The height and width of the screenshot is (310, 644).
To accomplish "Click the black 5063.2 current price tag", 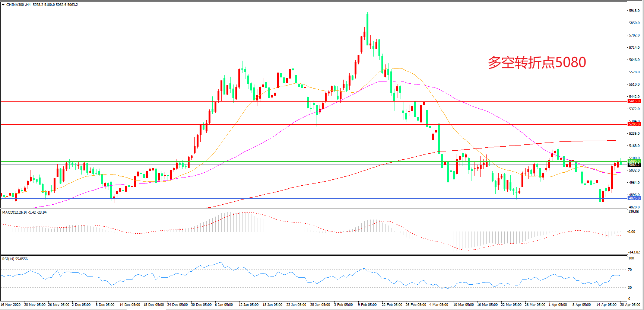I will click(634, 165).
